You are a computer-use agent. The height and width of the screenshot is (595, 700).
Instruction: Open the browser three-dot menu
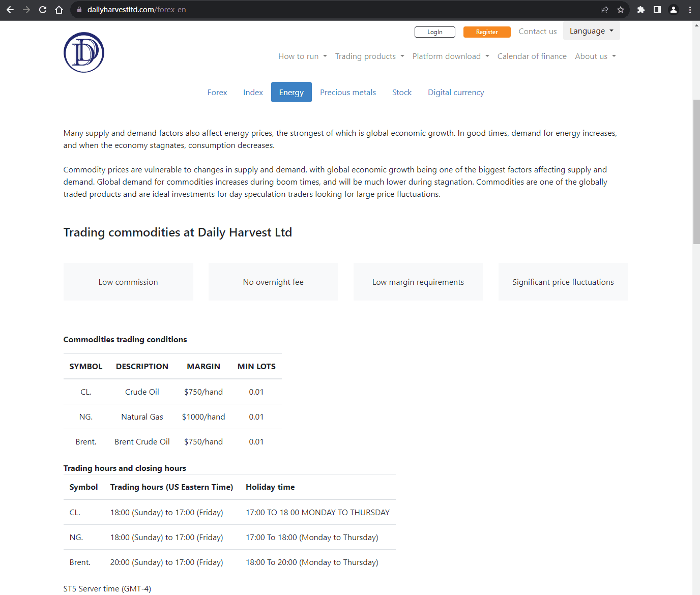pyautogui.click(x=690, y=10)
